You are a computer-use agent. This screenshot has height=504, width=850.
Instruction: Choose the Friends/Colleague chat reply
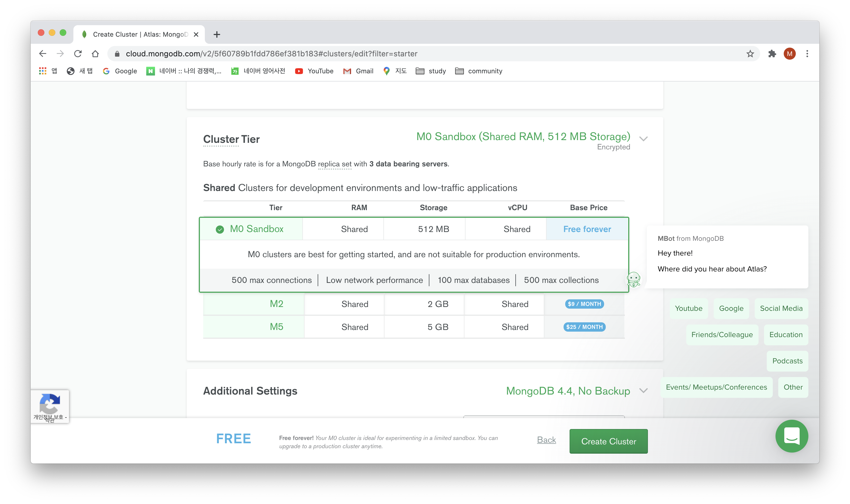click(x=722, y=335)
